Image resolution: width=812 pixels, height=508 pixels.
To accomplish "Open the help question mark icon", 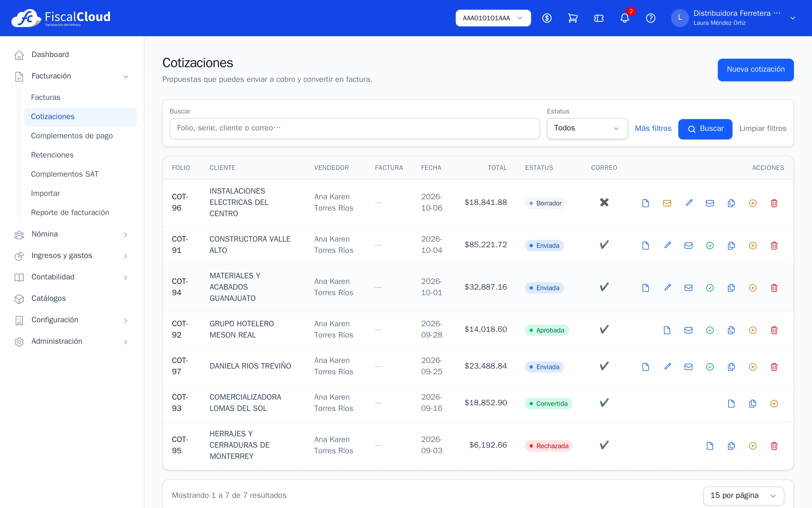I will 651,18.
